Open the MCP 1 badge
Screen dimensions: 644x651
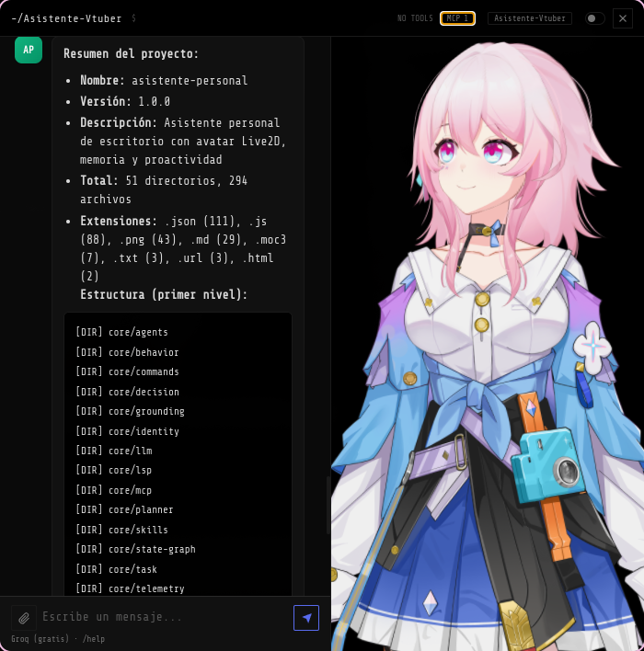click(x=457, y=18)
